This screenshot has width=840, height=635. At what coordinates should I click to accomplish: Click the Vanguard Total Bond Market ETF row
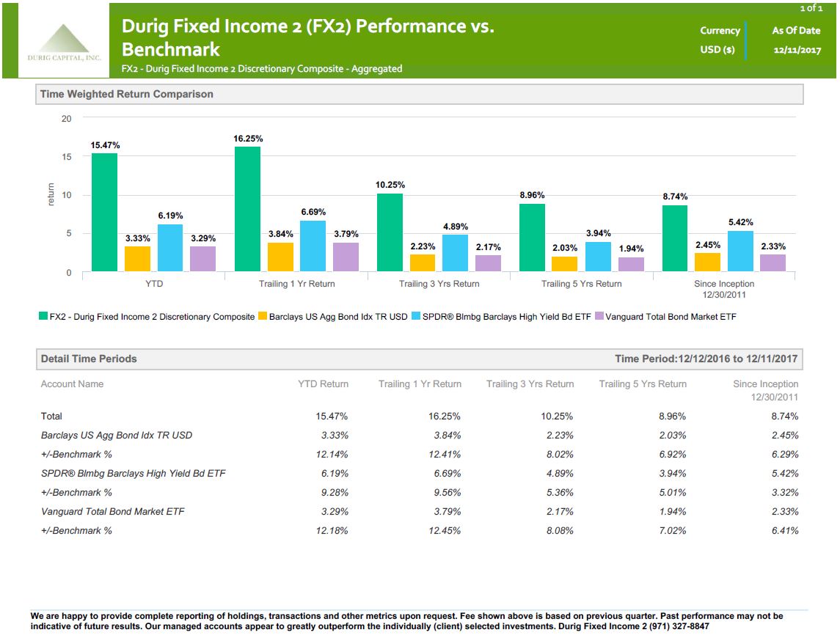[x=420, y=511]
